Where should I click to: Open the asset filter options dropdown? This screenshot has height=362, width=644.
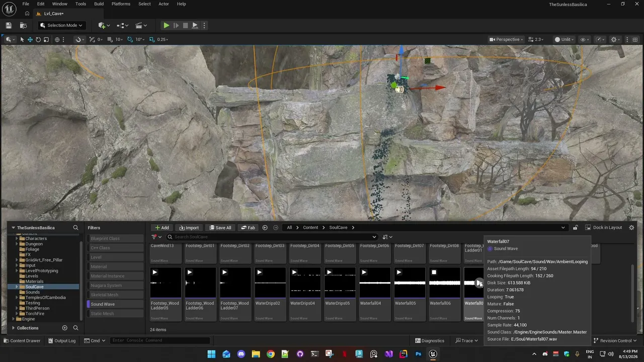[156, 237]
